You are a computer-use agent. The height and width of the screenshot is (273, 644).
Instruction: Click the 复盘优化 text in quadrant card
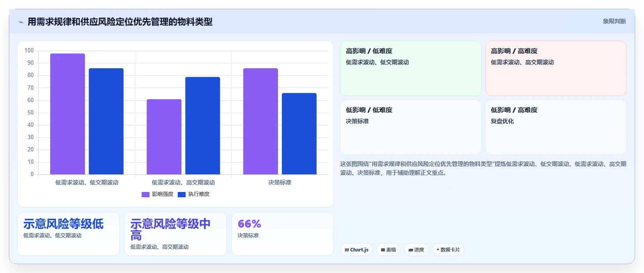(x=502, y=121)
